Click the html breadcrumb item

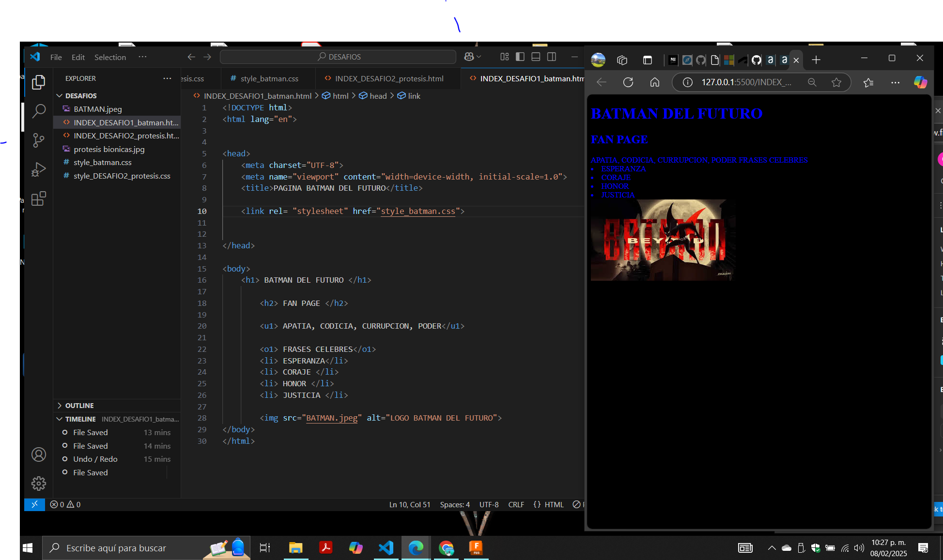pyautogui.click(x=340, y=96)
